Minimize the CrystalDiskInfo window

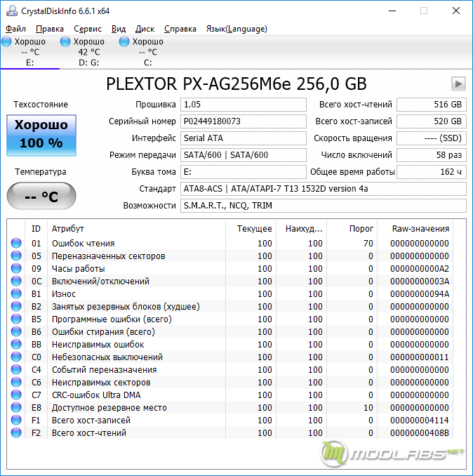click(392, 11)
